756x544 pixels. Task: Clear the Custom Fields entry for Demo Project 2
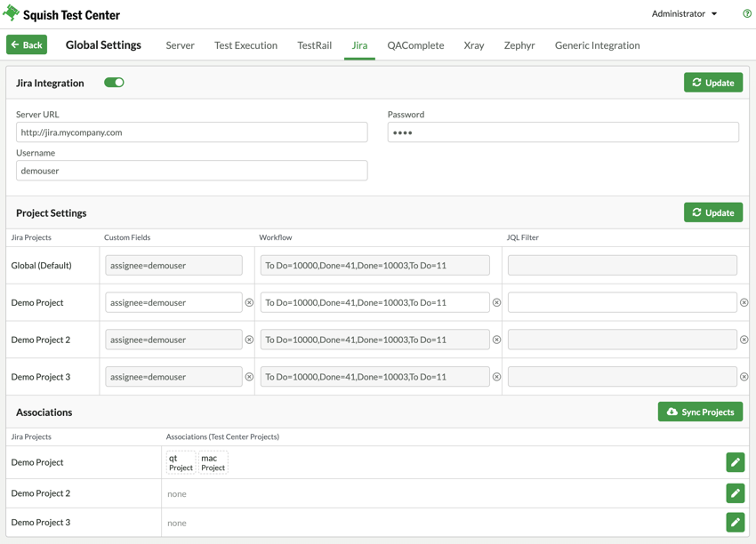click(x=250, y=339)
